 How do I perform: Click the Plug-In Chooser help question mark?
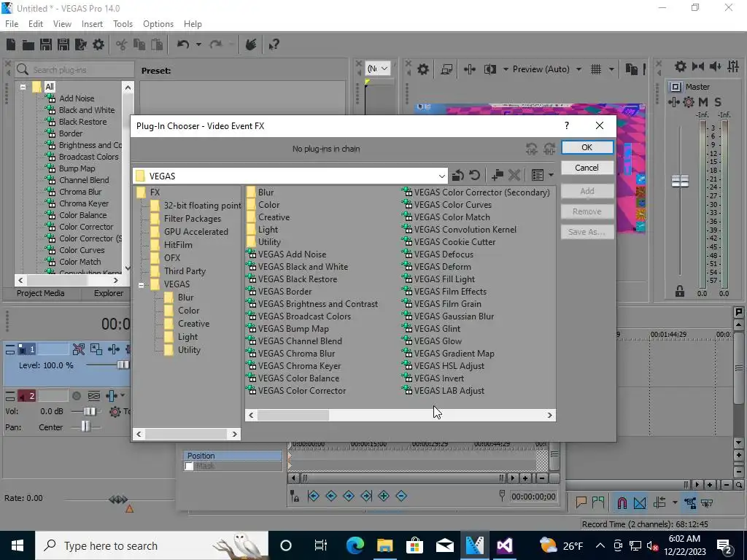click(566, 125)
